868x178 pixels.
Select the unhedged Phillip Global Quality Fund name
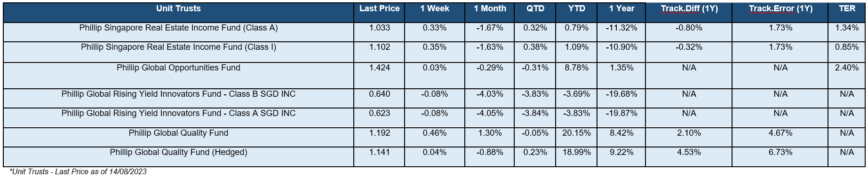[x=178, y=133]
